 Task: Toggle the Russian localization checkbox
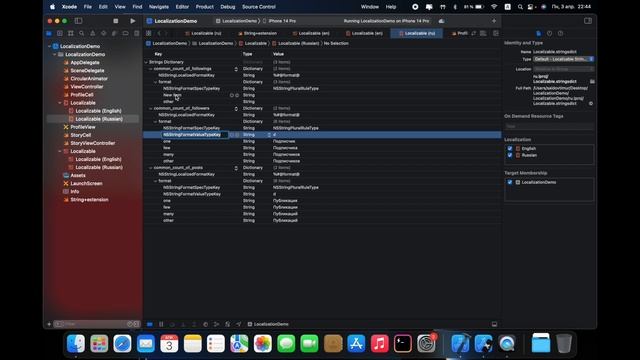click(510, 155)
